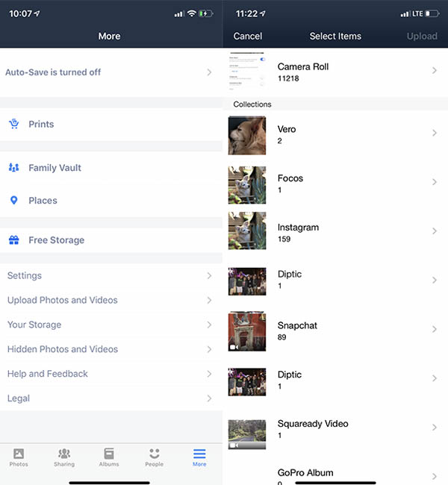Switch to the Sharing tab
The height and width of the screenshot is (485, 448).
tap(64, 457)
